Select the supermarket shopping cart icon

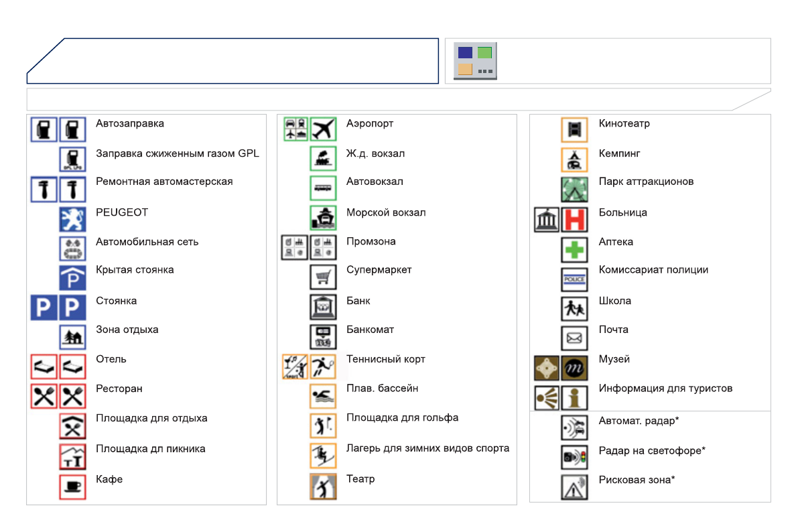[323, 277]
